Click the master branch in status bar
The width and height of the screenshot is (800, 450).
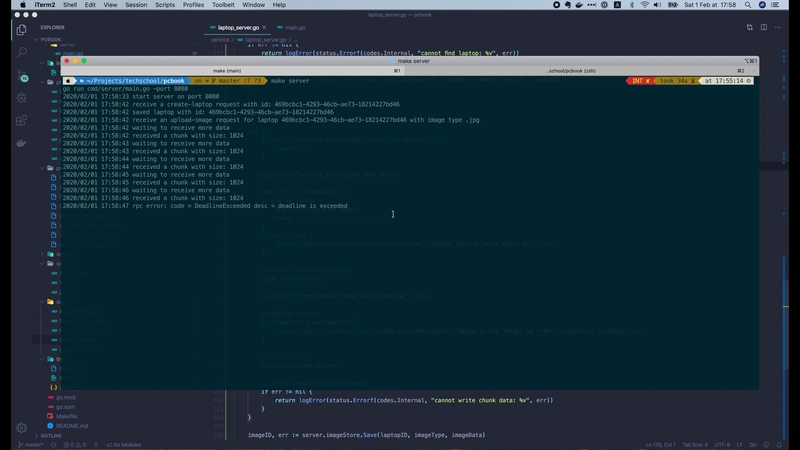(x=31, y=445)
